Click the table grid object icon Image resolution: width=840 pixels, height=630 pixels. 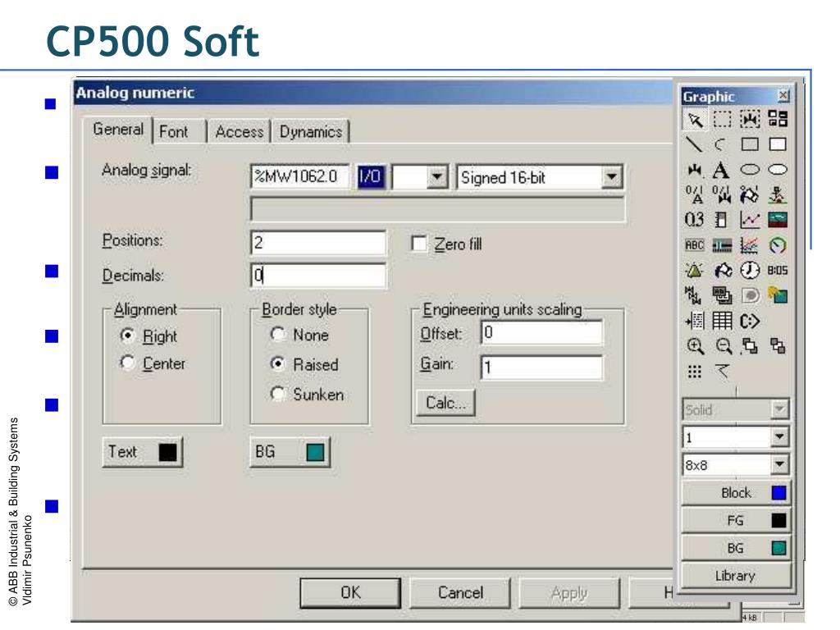coord(722,321)
